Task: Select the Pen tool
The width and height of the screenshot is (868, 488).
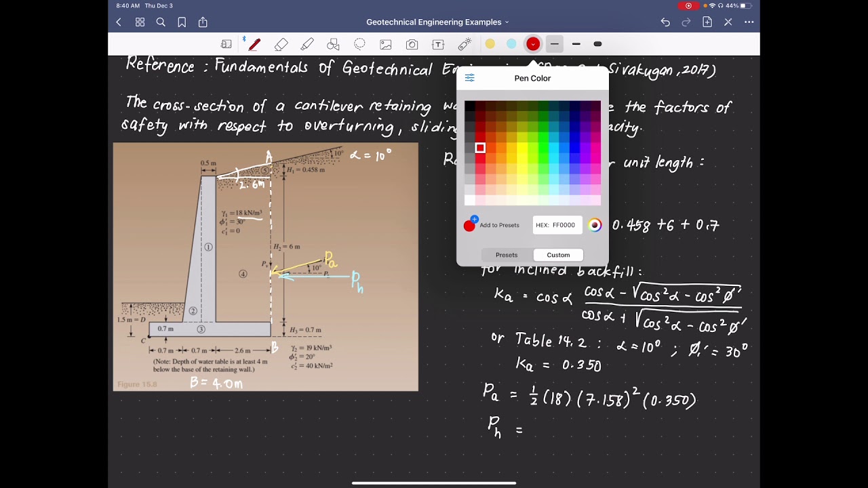Action: coord(254,44)
